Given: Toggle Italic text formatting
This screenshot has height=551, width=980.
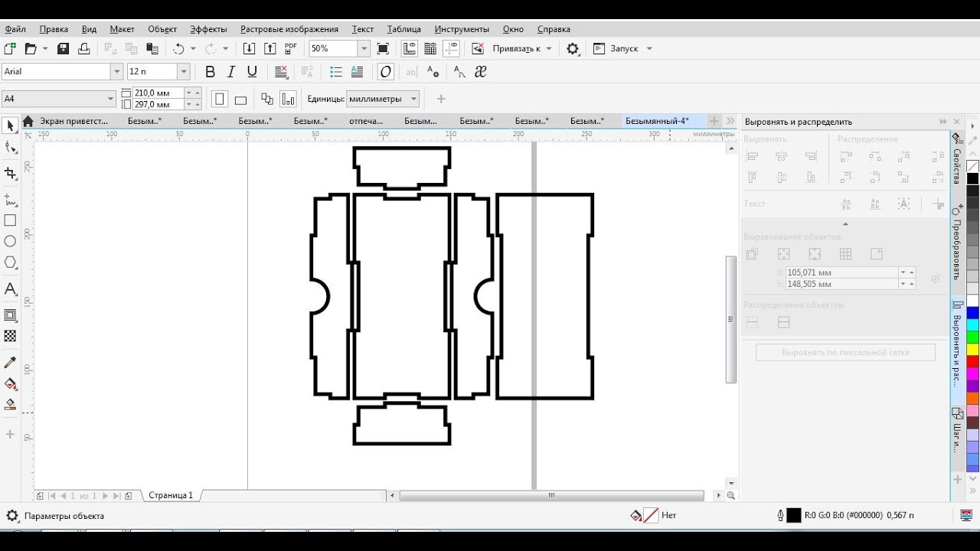Looking at the screenshot, I should point(231,72).
